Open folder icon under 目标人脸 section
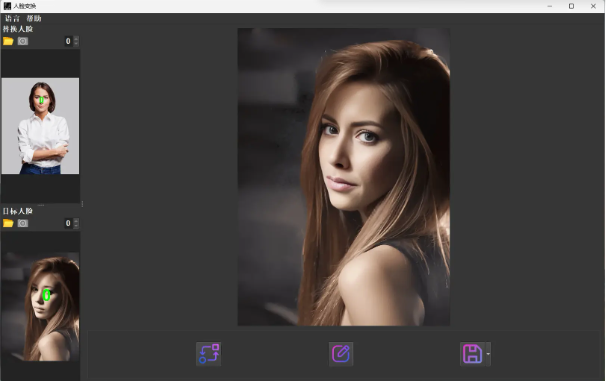Image resolution: width=606 pixels, height=381 pixels. 8,223
